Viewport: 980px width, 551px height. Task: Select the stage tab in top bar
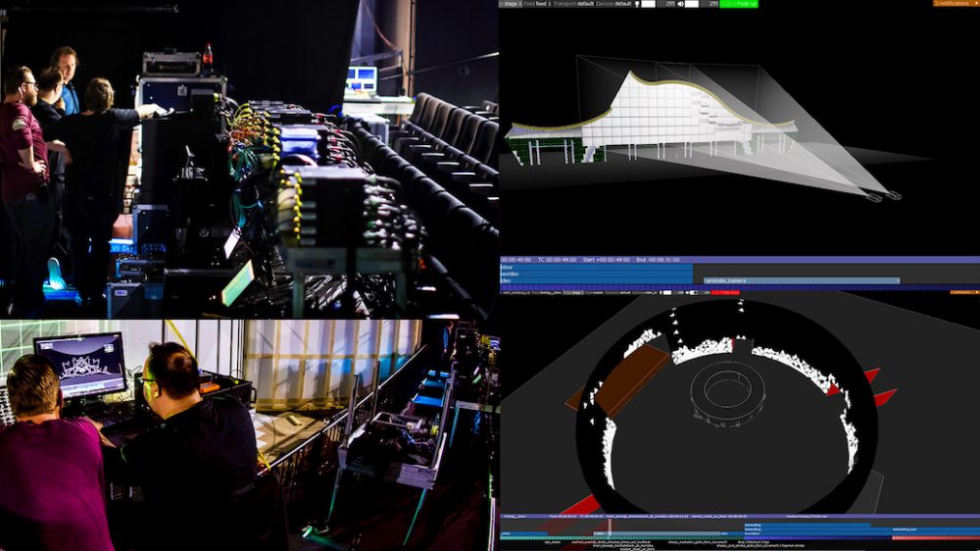pyautogui.click(x=510, y=4)
